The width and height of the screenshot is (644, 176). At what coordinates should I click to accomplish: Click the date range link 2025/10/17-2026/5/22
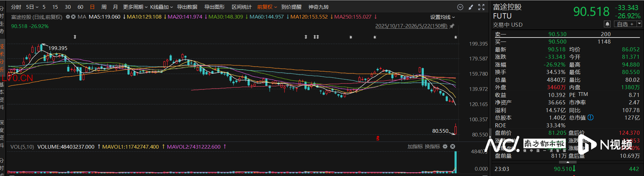[x=411, y=26]
